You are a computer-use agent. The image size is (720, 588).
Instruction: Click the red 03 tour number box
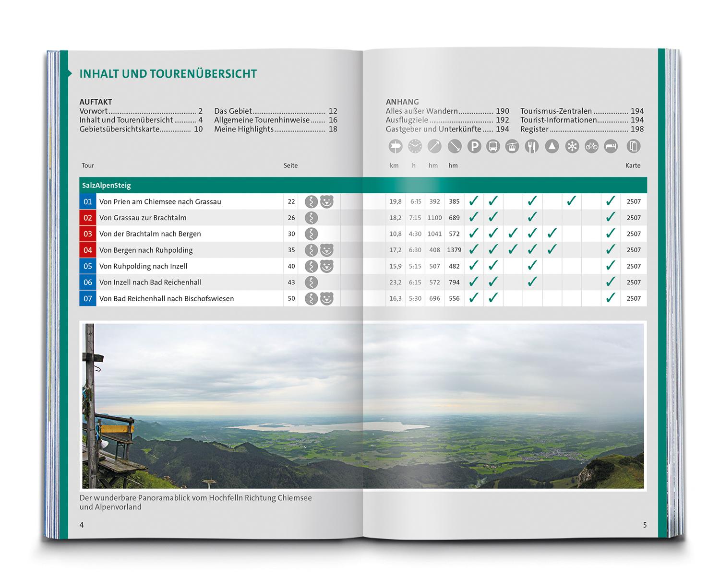pyautogui.click(x=88, y=234)
